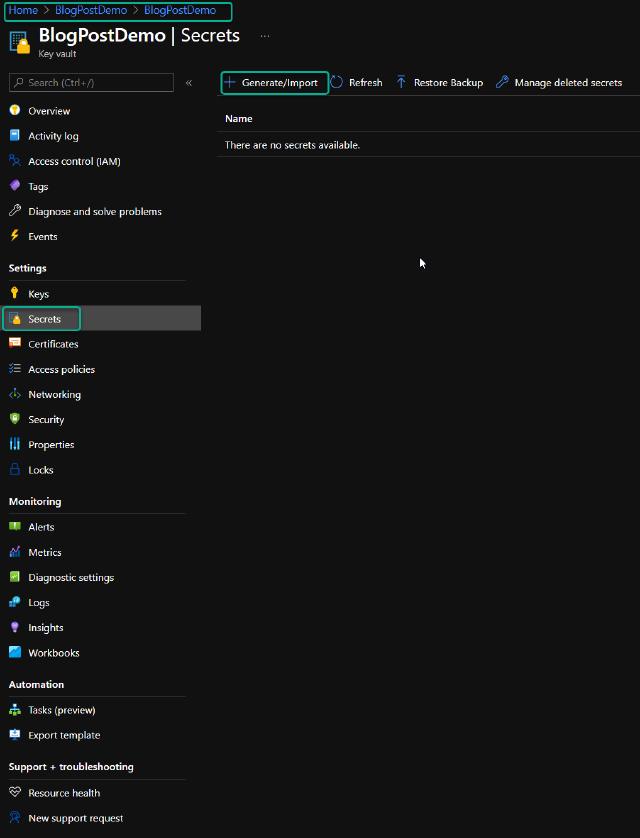Select the Security shield icon
The image size is (640, 838).
(15, 420)
